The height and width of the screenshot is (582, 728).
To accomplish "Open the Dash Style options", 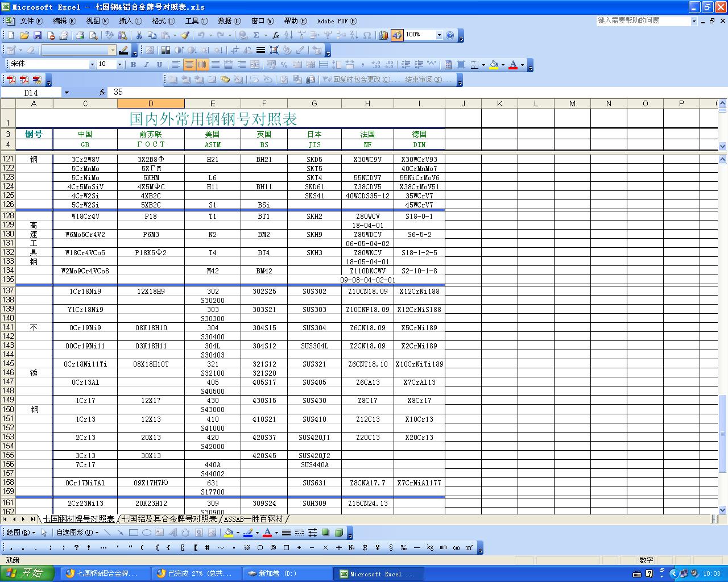I will pos(299,533).
